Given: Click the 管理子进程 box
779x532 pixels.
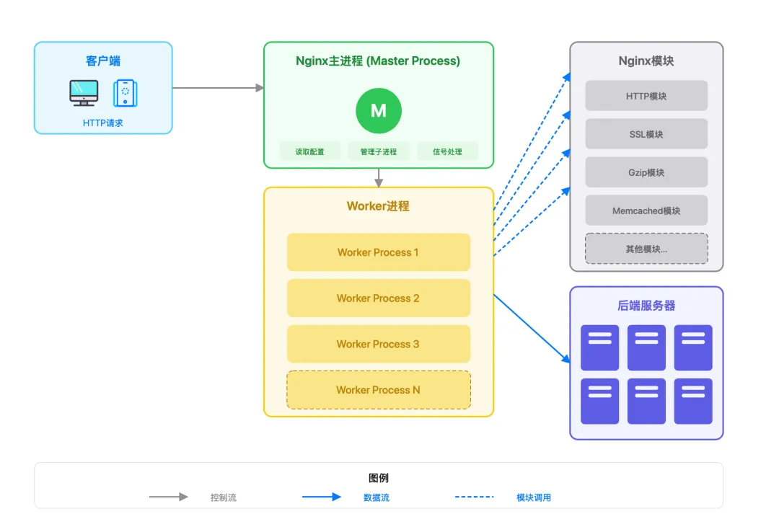Looking at the screenshot, I should (x=379, y=151).
